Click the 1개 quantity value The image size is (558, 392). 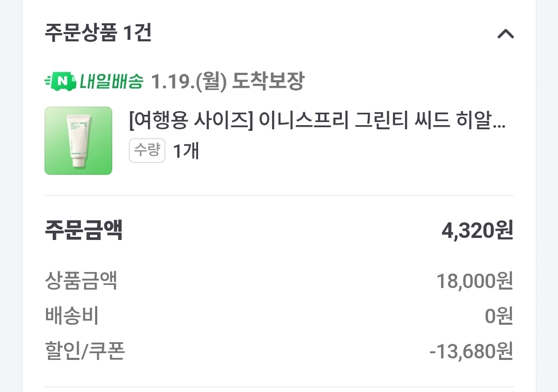point(186,151)
